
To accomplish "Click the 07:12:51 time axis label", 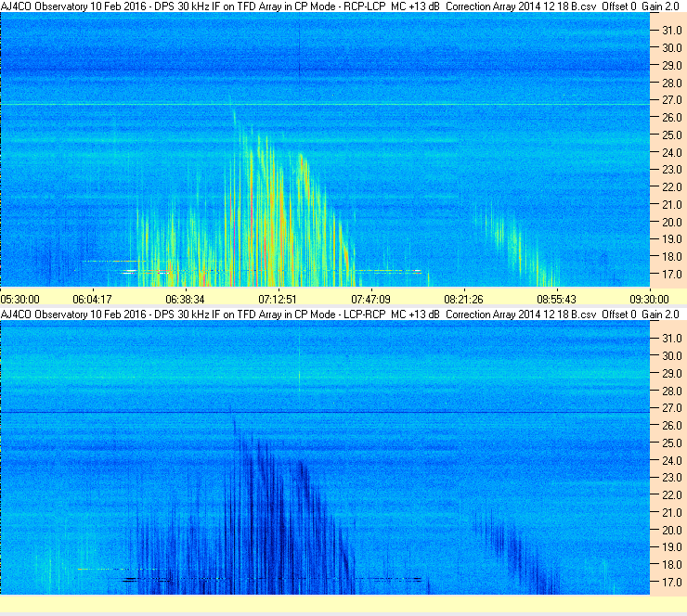I will point(278,300).
